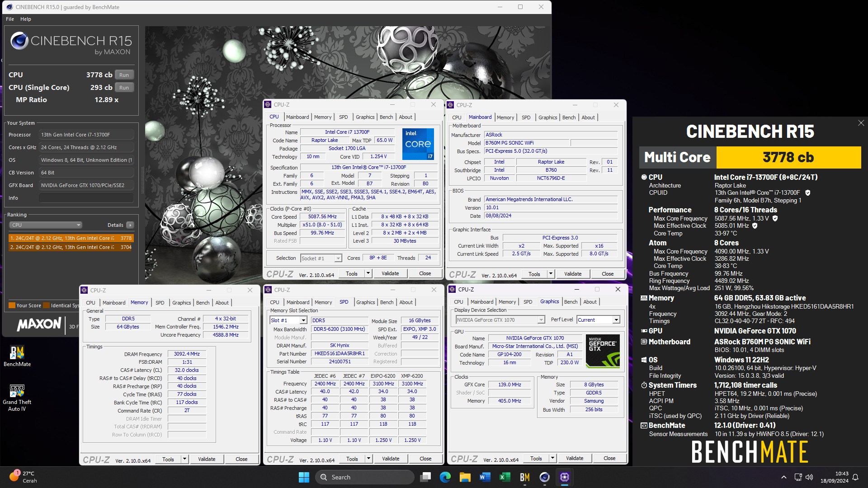This screenshot has width=868, height=488.
Task: Close the BenchMate result panel
Action: (861, 123)
